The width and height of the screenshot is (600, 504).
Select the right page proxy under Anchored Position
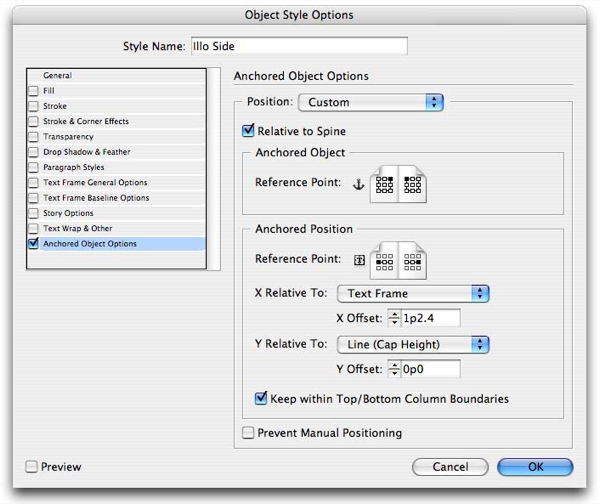point(412,262)
